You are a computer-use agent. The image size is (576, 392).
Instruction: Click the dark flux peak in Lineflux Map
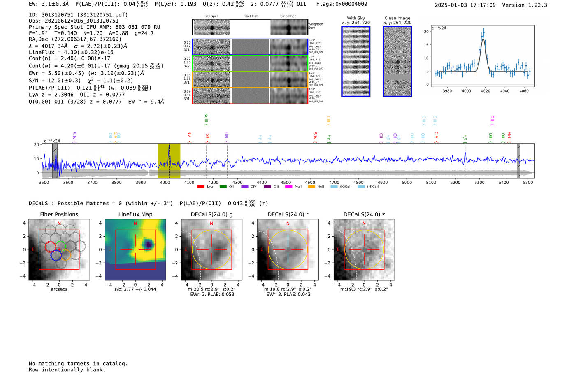tap(148, 245)
